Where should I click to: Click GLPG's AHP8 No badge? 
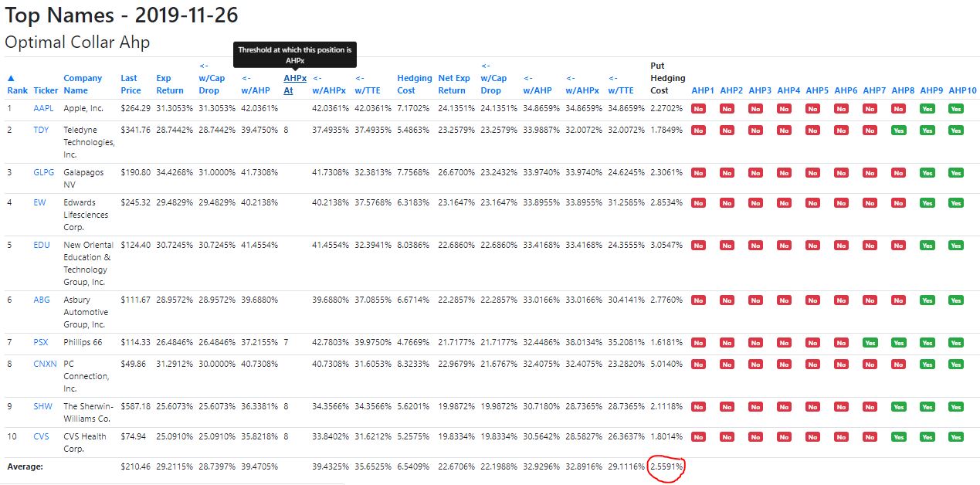point(899,173)
